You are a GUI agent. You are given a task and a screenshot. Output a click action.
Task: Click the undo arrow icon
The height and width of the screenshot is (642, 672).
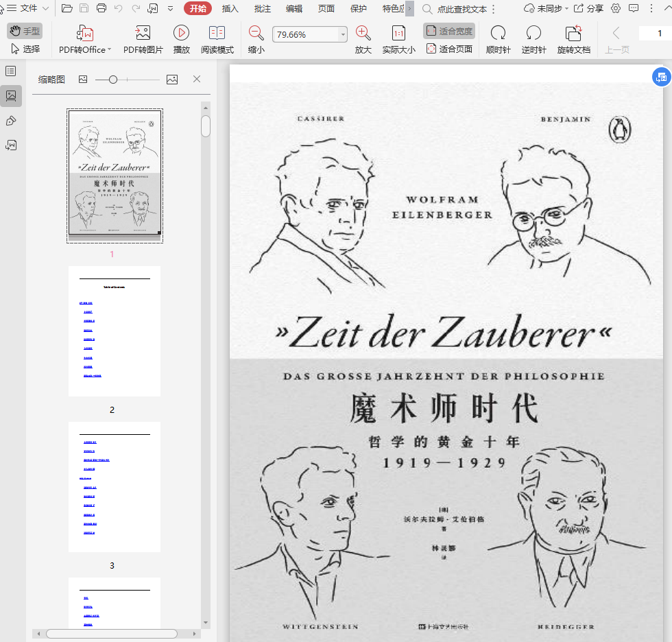[x=119, y=8]
